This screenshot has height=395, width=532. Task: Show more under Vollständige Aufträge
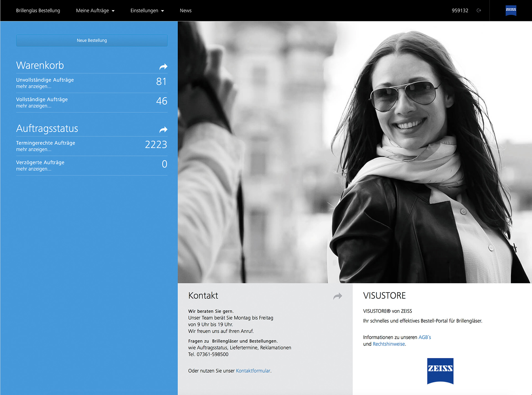[x=34, y=106]
